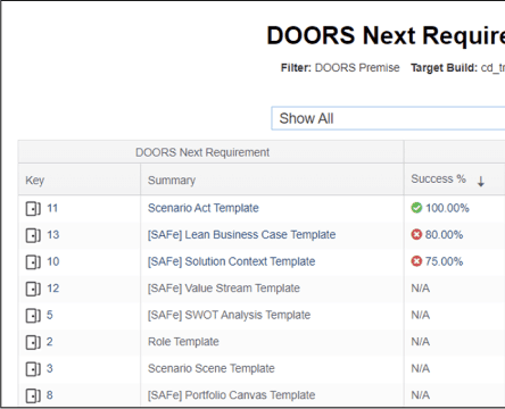Open requirement key 3 link
The width and height of the screenshot is (505, 409).
(x=50, y=368)
